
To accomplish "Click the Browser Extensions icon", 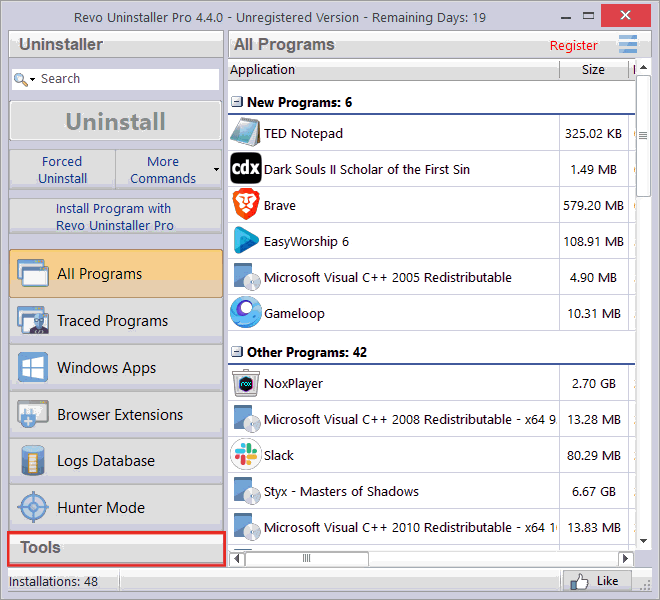I will point(33,414).
